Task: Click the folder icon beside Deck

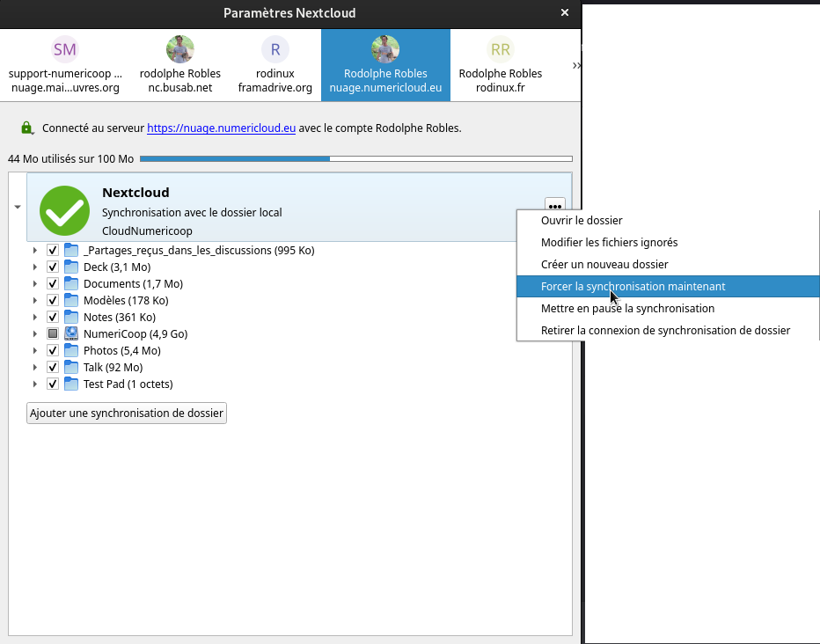Action: (71, 267)
